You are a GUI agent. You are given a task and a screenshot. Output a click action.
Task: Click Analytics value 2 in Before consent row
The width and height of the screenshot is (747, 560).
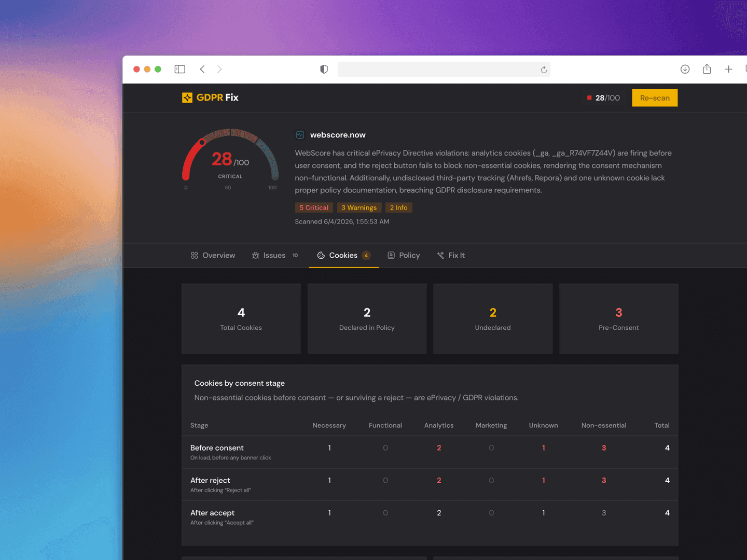tap(439, 448)
